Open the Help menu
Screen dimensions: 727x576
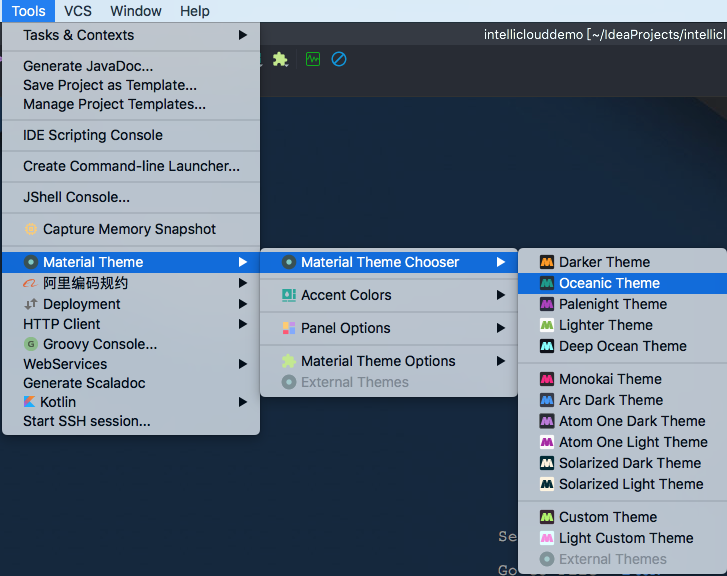(x=195, y=11)
